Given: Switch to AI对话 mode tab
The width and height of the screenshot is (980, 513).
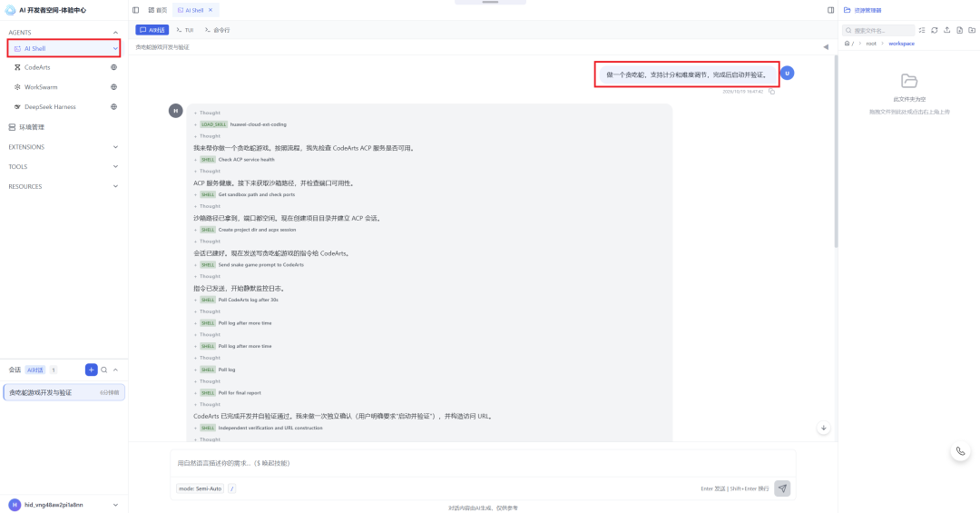Looking at the screenshot, I should coord(152,30).
